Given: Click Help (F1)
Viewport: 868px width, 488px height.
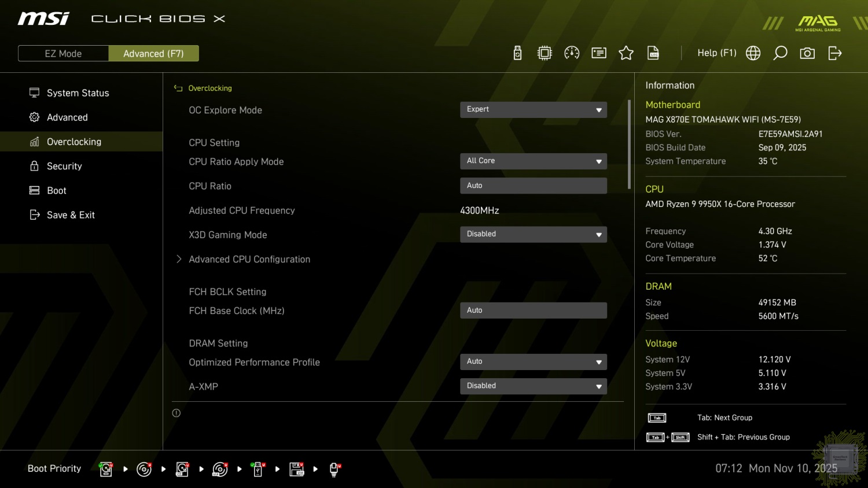Looking at the screenshot, I should tap(716, 53).
